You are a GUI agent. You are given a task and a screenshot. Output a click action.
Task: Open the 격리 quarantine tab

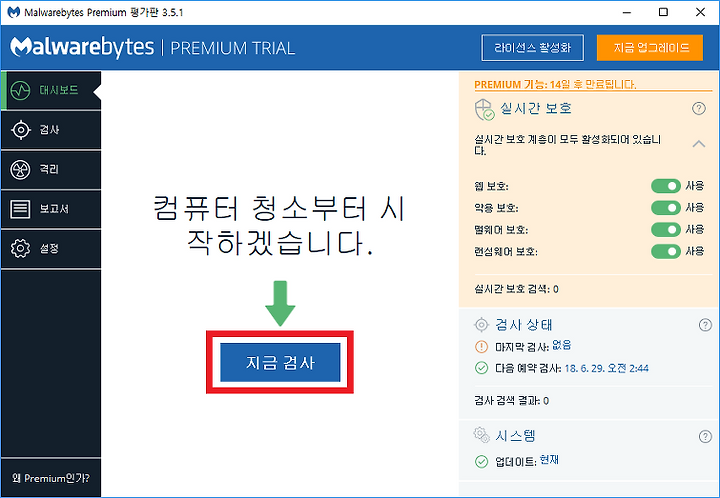[51, 170]
